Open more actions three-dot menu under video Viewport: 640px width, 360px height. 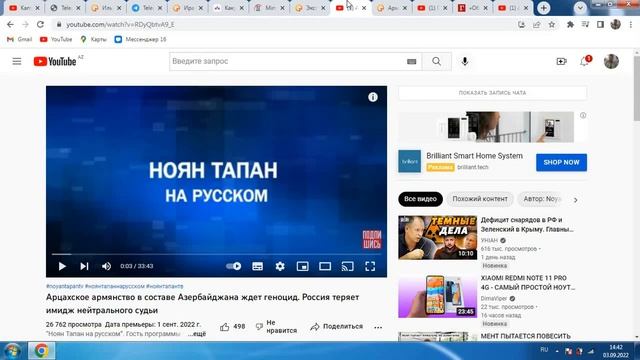378,327
